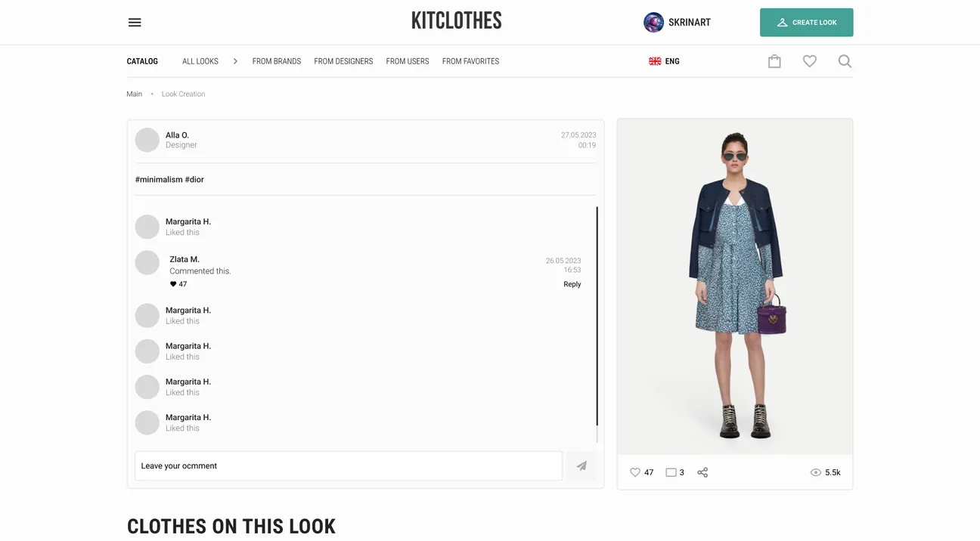The height and width of the screenshot is (541, 980).
Task: Click the post date 27.05.2023
Action: tap(578, 135)
